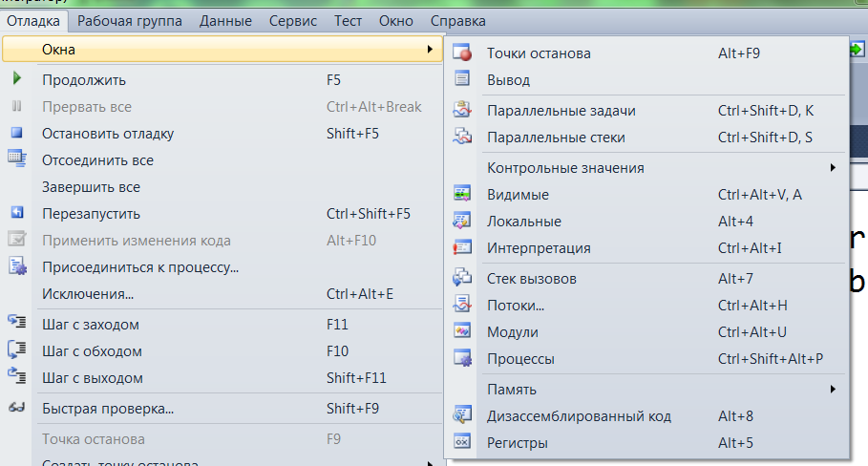Open the Справка menu
The image size is (868, 466).
tap(457, 21)
